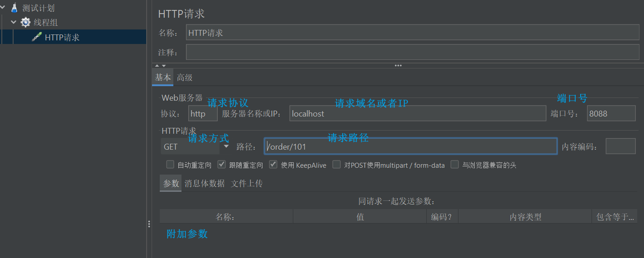Open the GET request method dropdown
The width and height of the screenshot is (644, 258).
click(226, 146)
